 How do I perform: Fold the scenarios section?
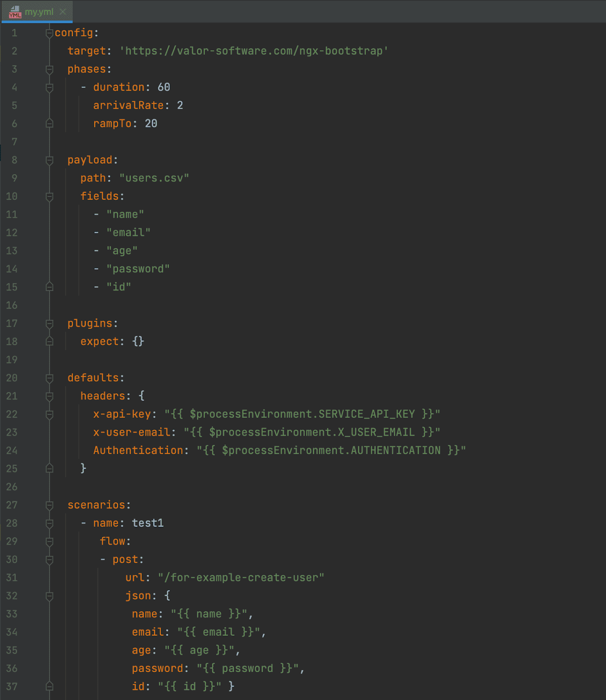pos(49,505)
